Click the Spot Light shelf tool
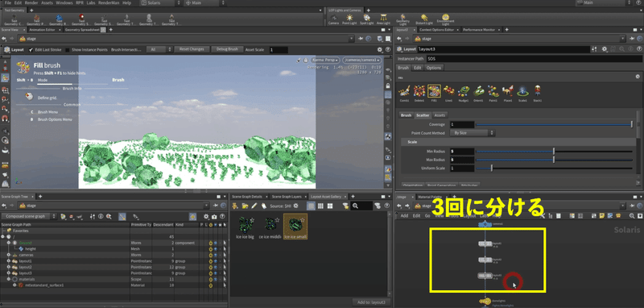 [367, 19]
